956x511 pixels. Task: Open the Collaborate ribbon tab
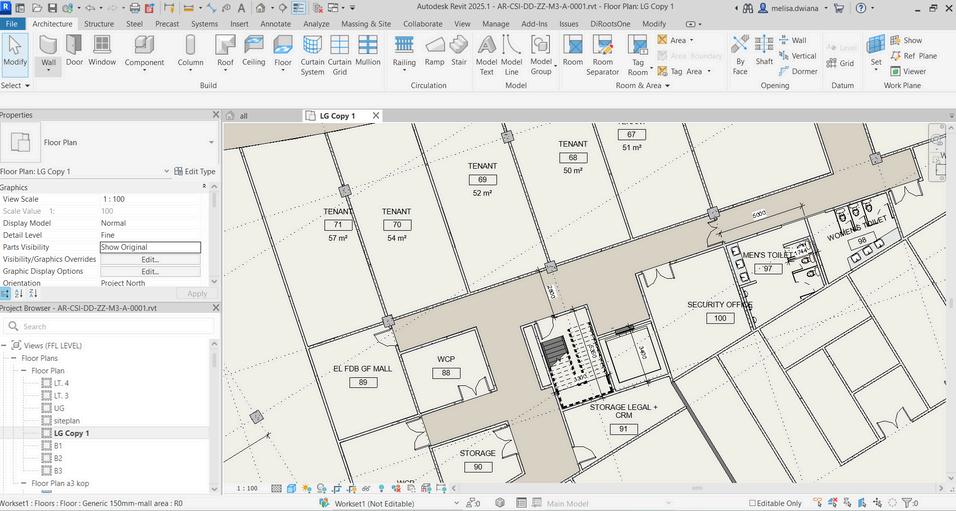[x=423, y=23]
